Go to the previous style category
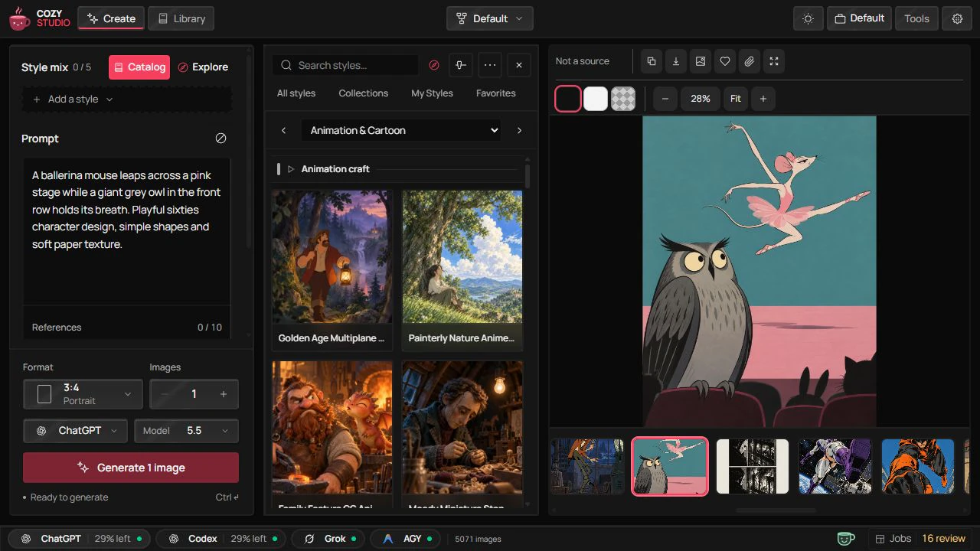This screenshot has width=980, height=551. (283, 130)
